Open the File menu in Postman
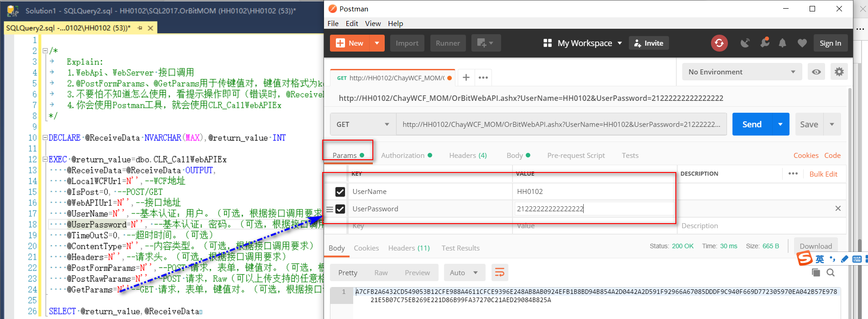 333,23
